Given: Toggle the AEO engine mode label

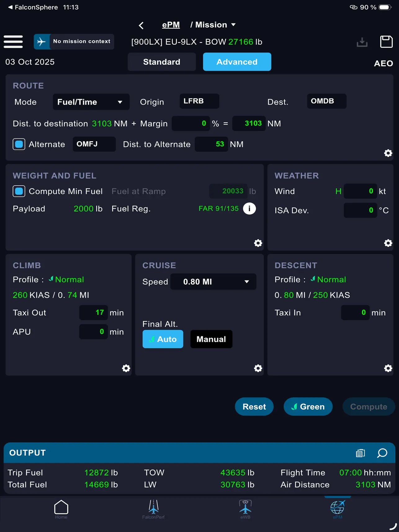Looking at the screenshot, I should 383,63.
